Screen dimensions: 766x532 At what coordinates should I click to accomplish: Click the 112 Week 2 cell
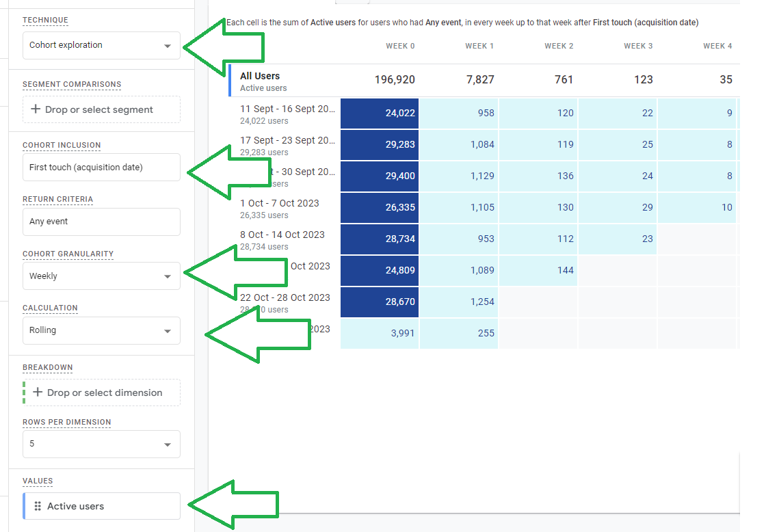pyautogui.click(x=538, y=239)
